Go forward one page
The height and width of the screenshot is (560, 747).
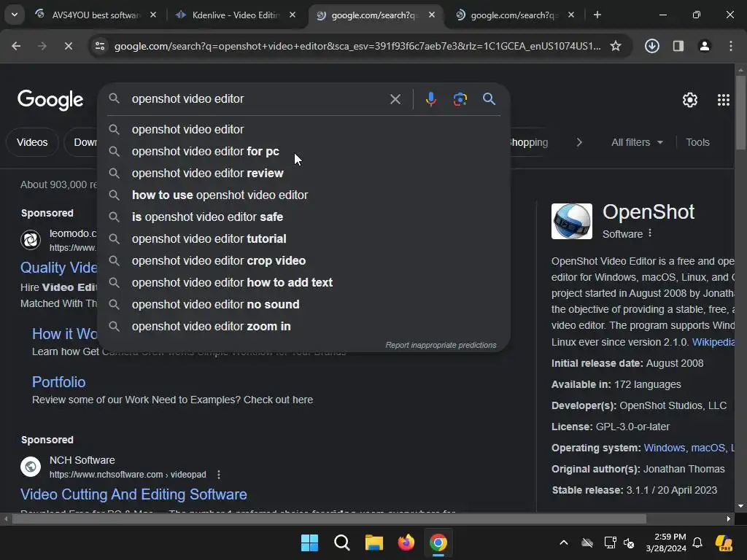(42, 46)
